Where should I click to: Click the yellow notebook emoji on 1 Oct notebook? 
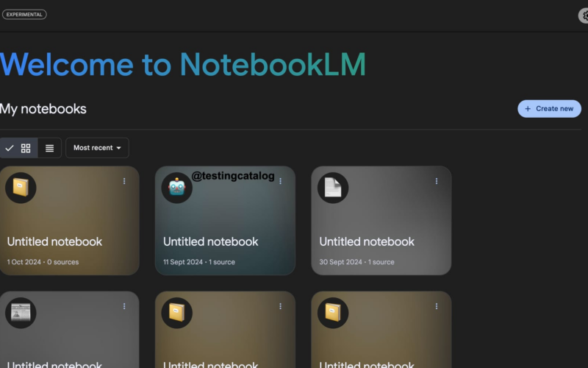point(21,188)
